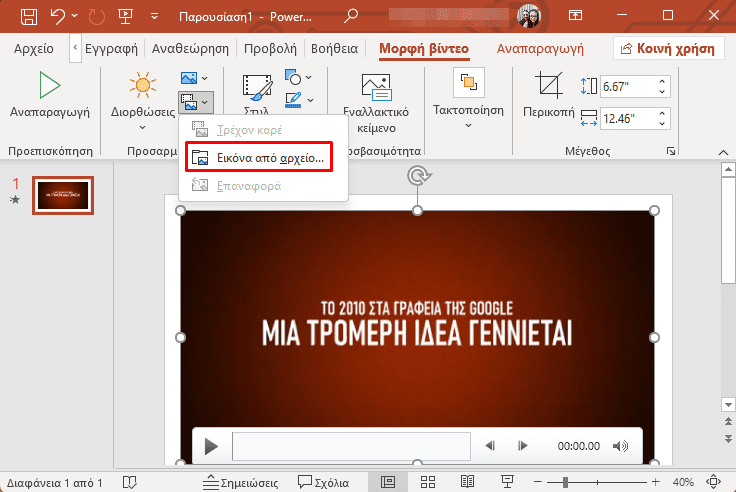Step forward in the video player
Screen dimensions: 736x492
(x=522, y=446)
